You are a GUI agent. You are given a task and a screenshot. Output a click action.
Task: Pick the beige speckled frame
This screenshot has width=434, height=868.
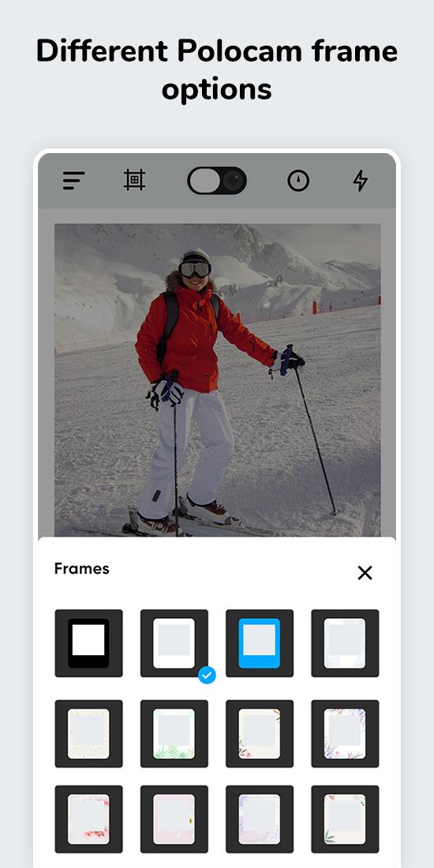(x=88, y=734)
